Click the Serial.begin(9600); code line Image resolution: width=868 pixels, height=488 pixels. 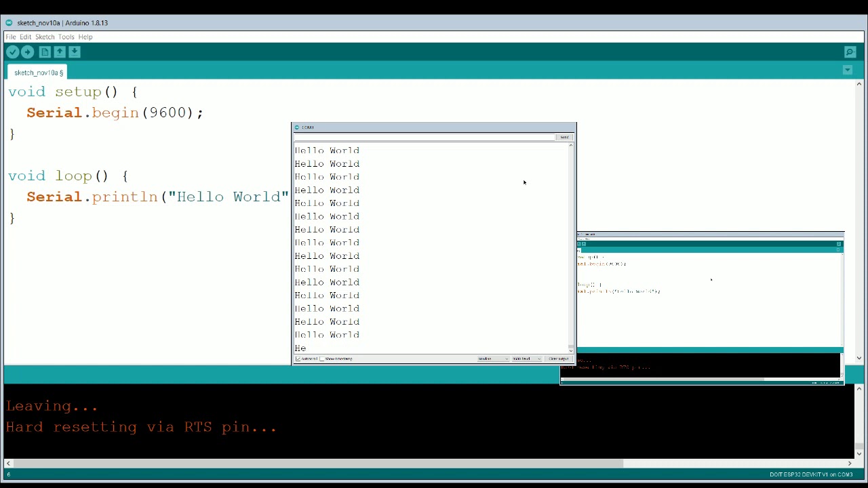(115, 113)
